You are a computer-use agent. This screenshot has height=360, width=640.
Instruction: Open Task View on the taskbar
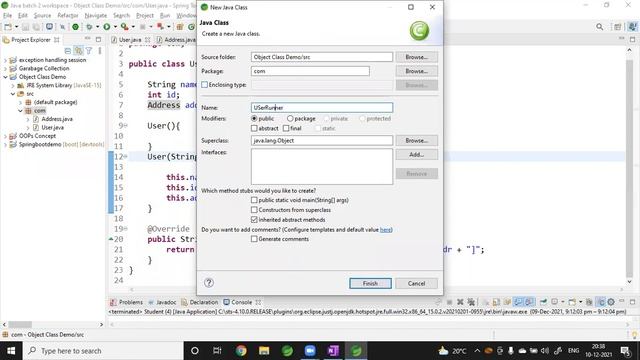[x=217, y=351]
